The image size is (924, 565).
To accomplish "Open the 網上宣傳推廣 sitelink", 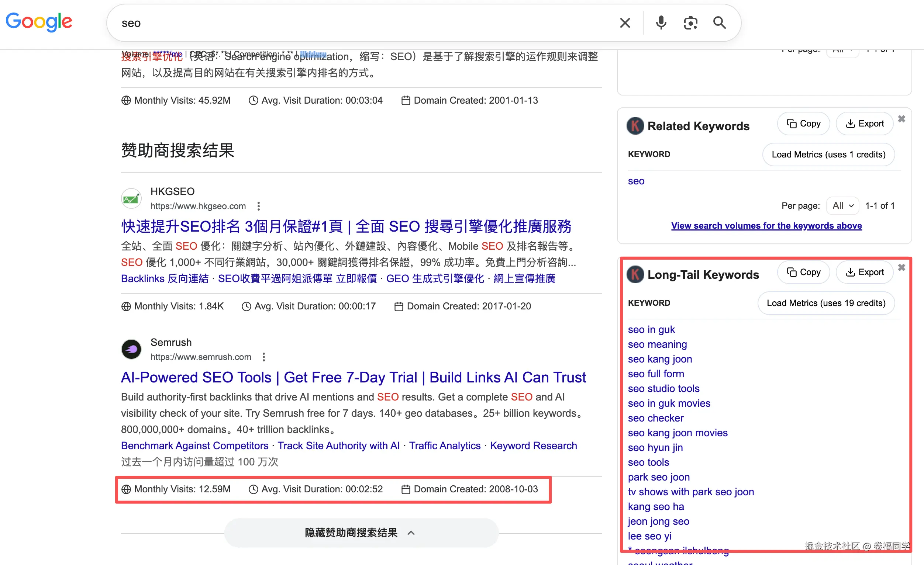I will [x=524, y=279].
